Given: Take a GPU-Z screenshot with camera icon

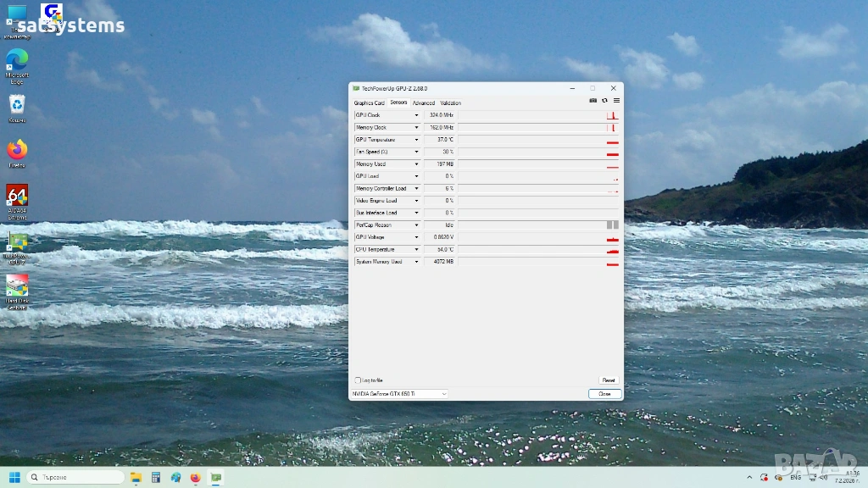Looking at the screenshot, I should (593, 101).
